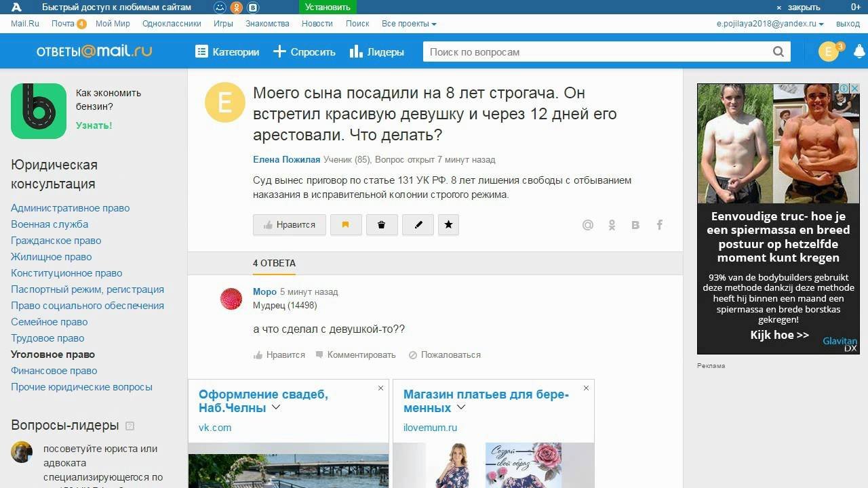Share the question on Facebook
Viewport: 868px width, 488px height.
659,225
